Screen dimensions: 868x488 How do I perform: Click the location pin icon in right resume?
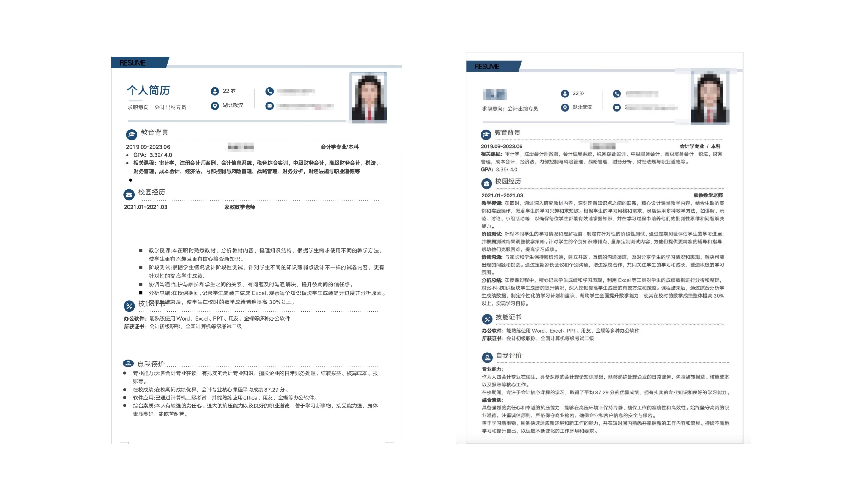point(565,107)
